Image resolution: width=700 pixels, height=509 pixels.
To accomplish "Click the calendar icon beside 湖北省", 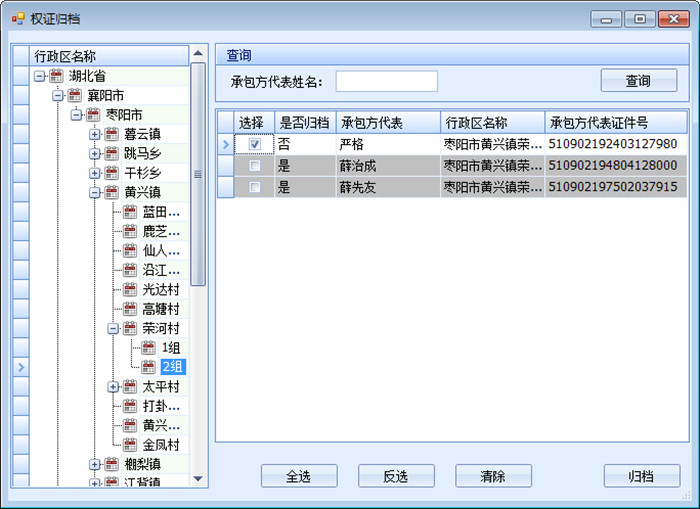I will point(56,76).
